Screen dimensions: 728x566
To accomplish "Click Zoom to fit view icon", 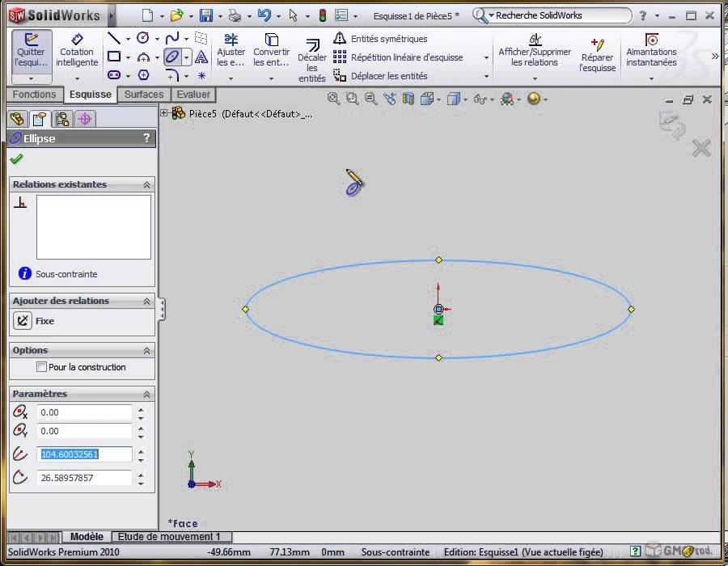I will tap(333, 99).
